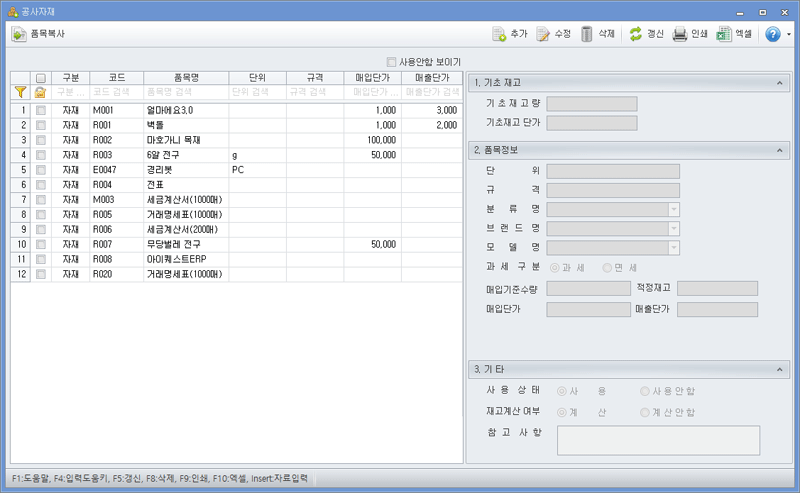Screen dimensions: 800x493
Task: Click the 갱신 (refresh) icon
Action: tap(635, 34)
